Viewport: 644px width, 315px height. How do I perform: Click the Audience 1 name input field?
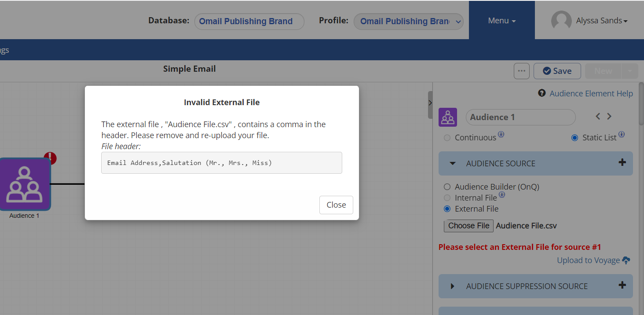[520, 117]
